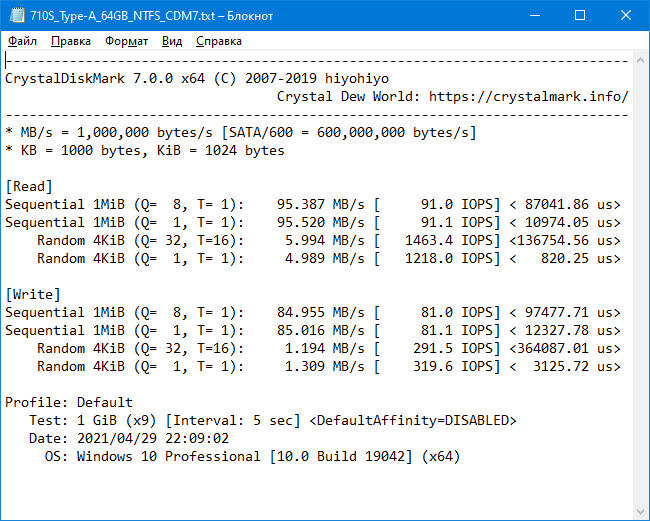
Task: Click the 1218.0 IOPS value
Action: point(449,258)
